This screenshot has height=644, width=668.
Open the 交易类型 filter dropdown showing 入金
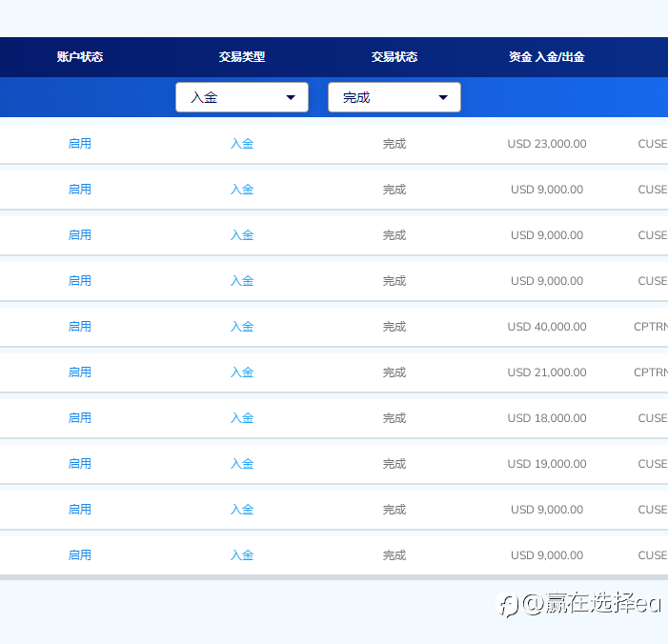coord(241,97)
